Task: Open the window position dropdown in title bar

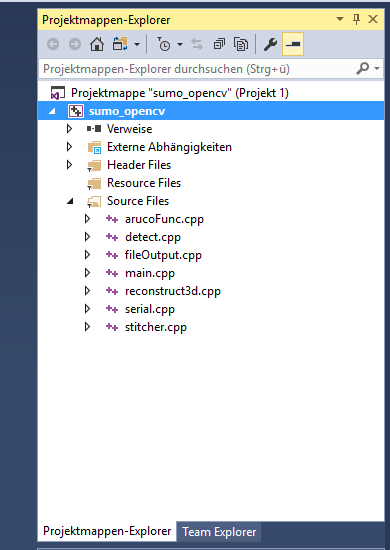Action: click(340, 19)
